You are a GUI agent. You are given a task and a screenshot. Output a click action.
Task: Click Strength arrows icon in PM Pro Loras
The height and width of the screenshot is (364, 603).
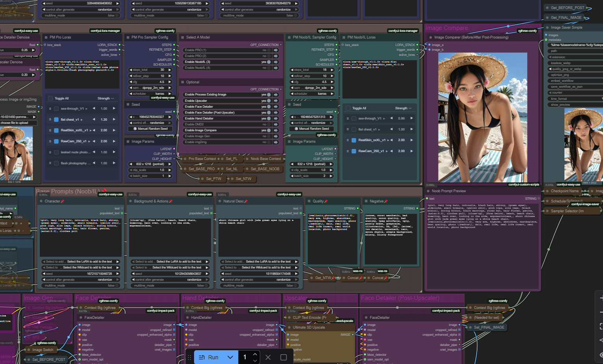(113, 98)
